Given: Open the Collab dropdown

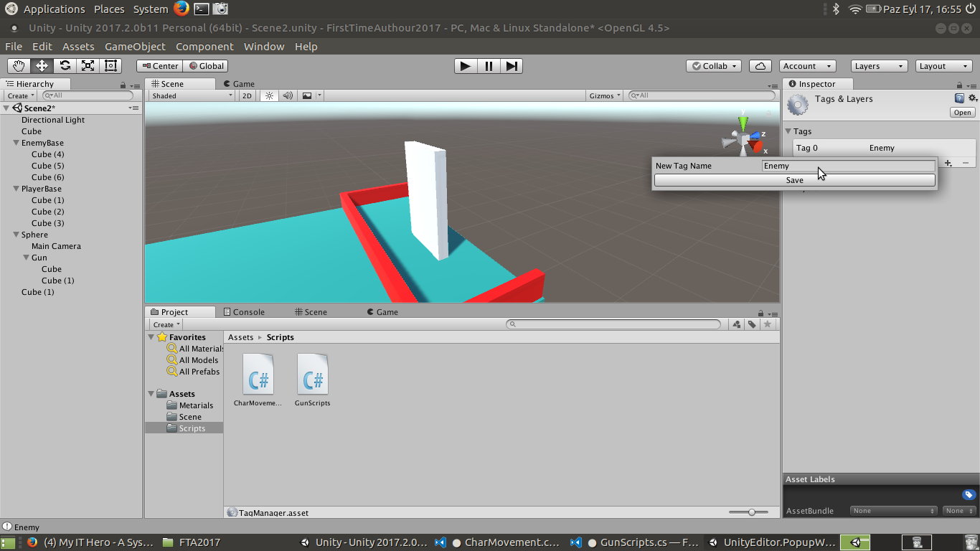Looking at the screenshot, I should click(715, 66).
